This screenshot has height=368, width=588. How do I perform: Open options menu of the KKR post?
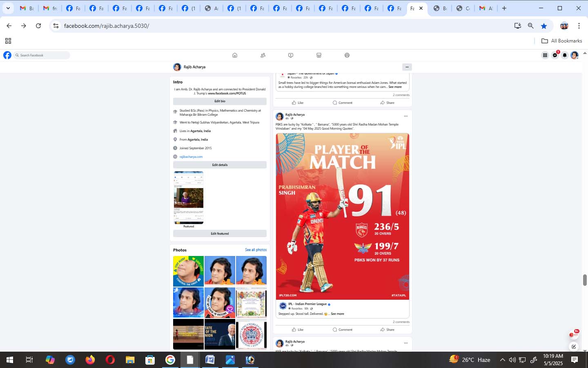pos(405,343)
